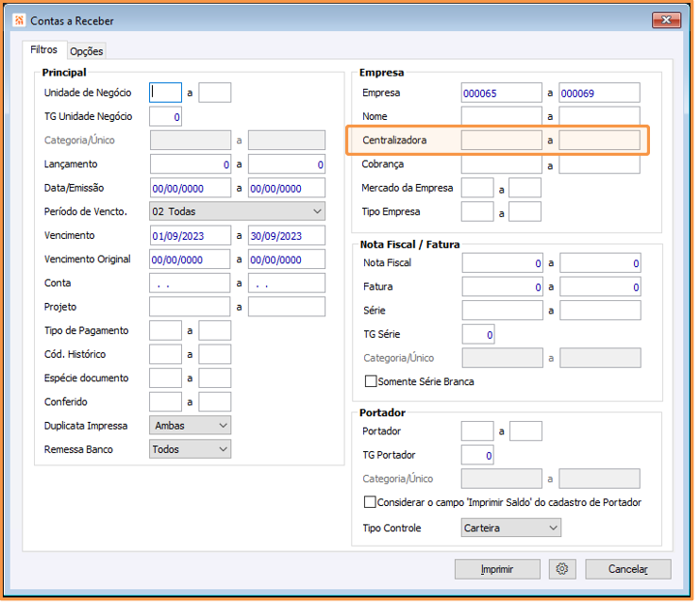Image resolution: width=700 pixels, height=606 pixels.
Task: Open the Período de Vencto. dropdown
Action: 237,211
